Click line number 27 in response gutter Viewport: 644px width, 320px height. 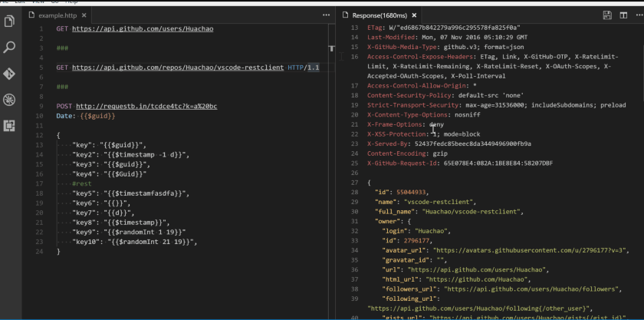click(x=355, y=183)
